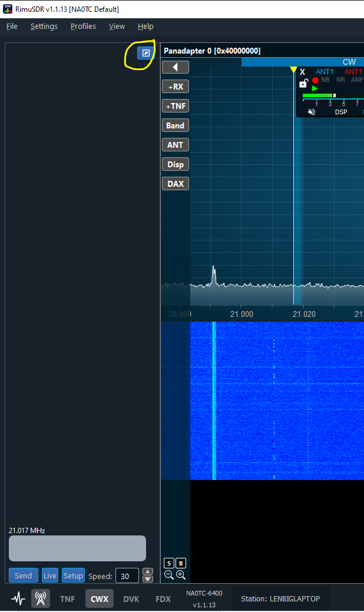Toggle the slice frequency lock padlock
Viewport: 364px width, 612px height.
coord(303,83)
